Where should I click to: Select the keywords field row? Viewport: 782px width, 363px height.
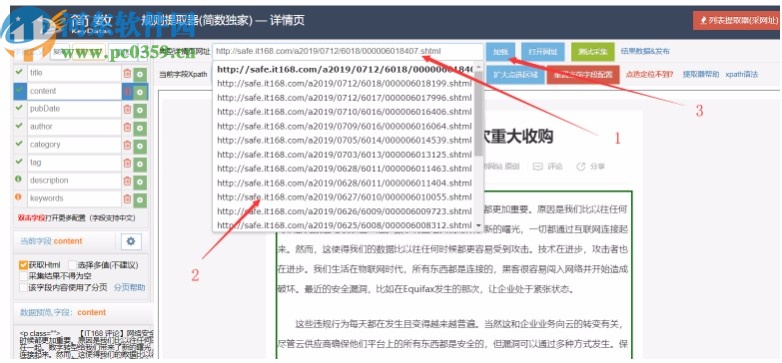pos(74,199)
